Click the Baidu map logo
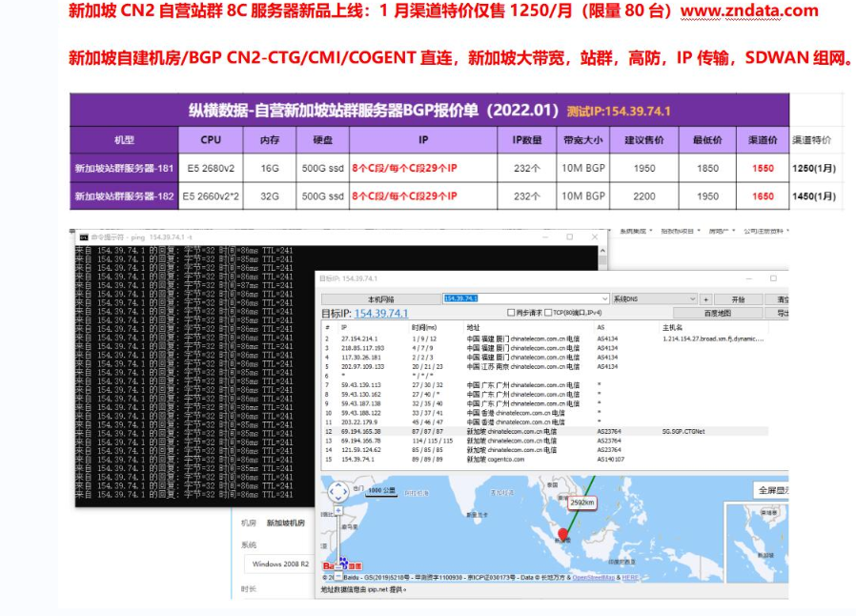The width and height of the screenshot is (856, 616). click(x=342, y=565)
